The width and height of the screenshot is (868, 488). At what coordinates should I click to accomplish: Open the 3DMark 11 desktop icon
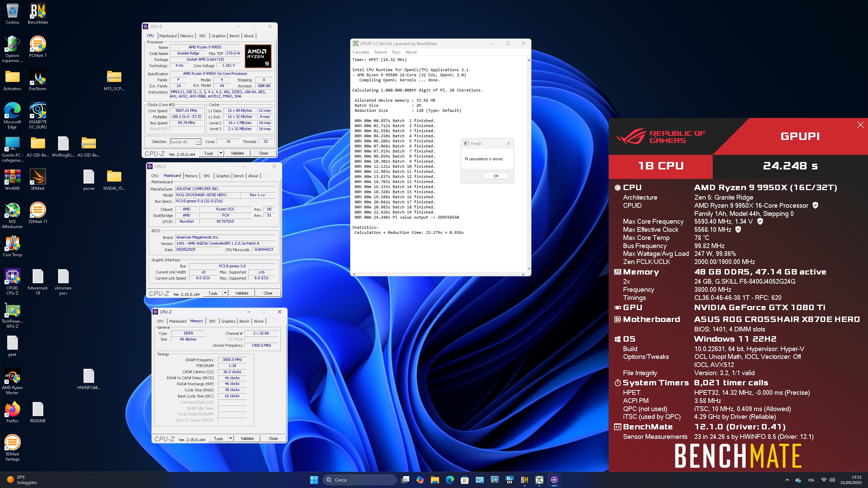tap(38, 213)
